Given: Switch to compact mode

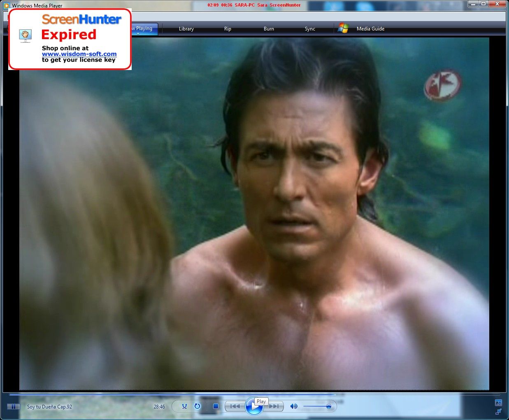Looking at the screenshot, I should tap(498, 411).
